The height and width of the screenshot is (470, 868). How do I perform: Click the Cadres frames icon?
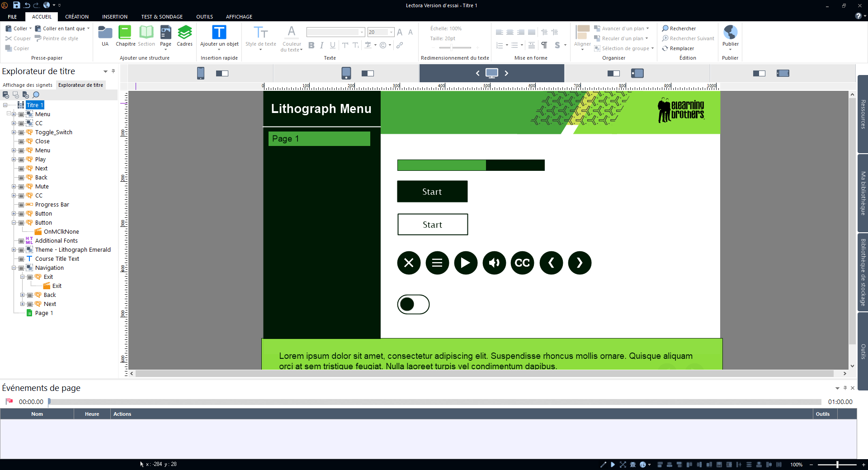point(184,33)
